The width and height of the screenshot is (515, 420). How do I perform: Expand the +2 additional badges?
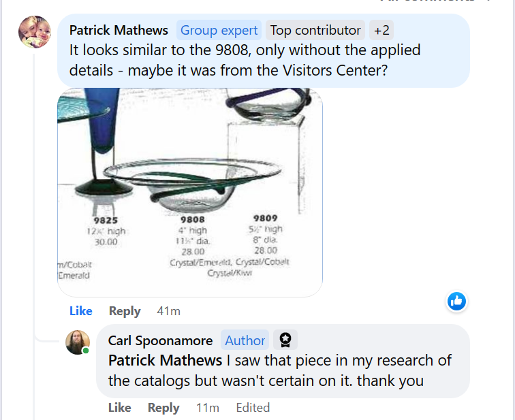[381, 30]
